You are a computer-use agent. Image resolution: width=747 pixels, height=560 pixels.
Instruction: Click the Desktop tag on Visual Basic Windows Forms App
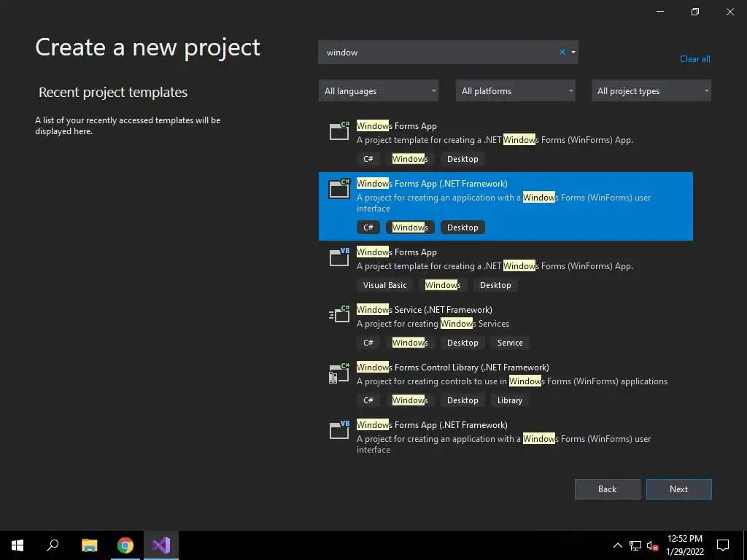(x=495, y=285)
